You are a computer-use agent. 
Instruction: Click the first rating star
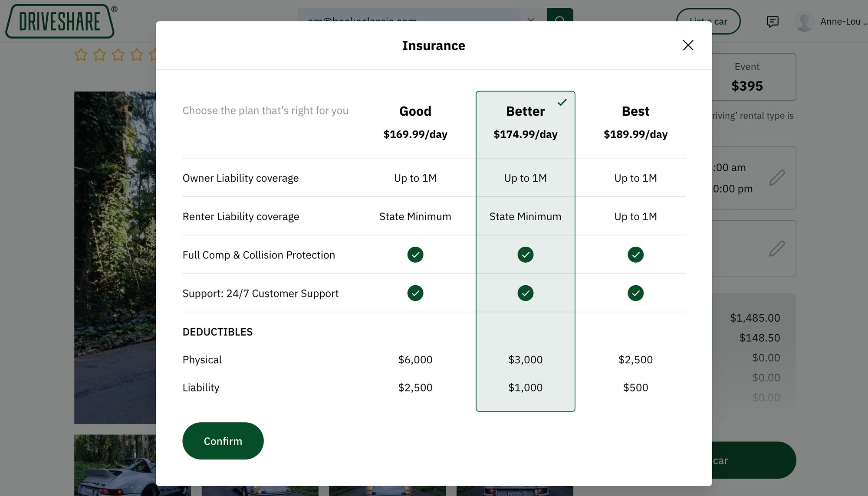[81, 55]
